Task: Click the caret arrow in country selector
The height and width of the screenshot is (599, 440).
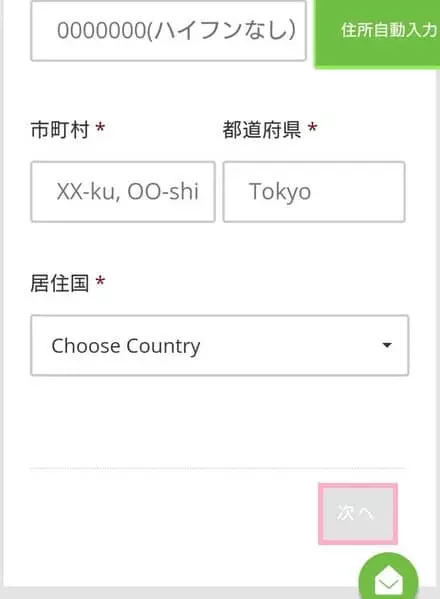Action: tap(387, 345)
